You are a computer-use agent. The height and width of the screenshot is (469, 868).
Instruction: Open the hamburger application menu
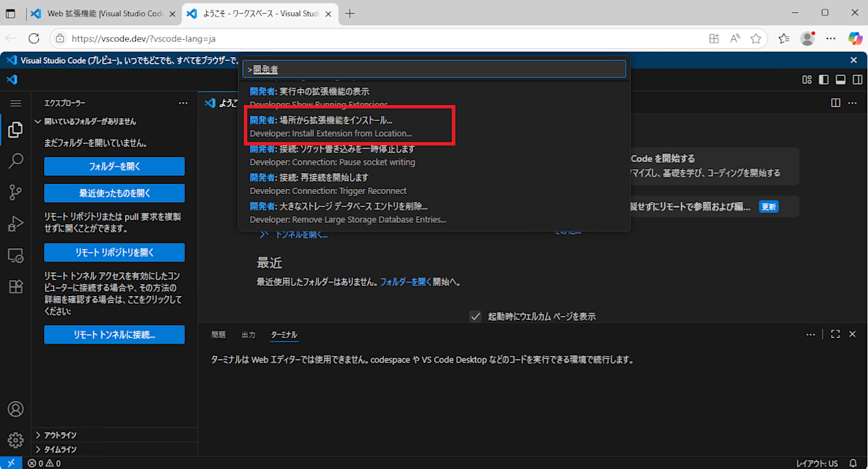[x=15, y=103]
